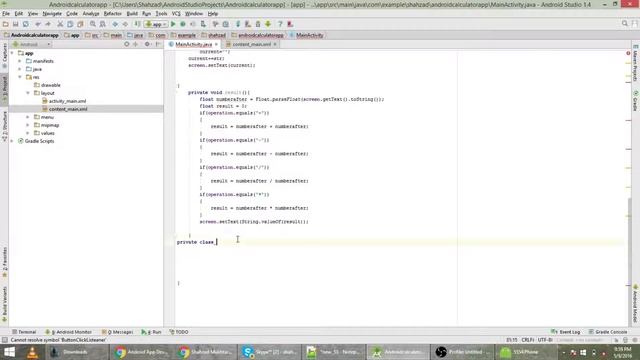Toggle the Favorites tool window button
The image size is (640, 360).
click(4, 262)
